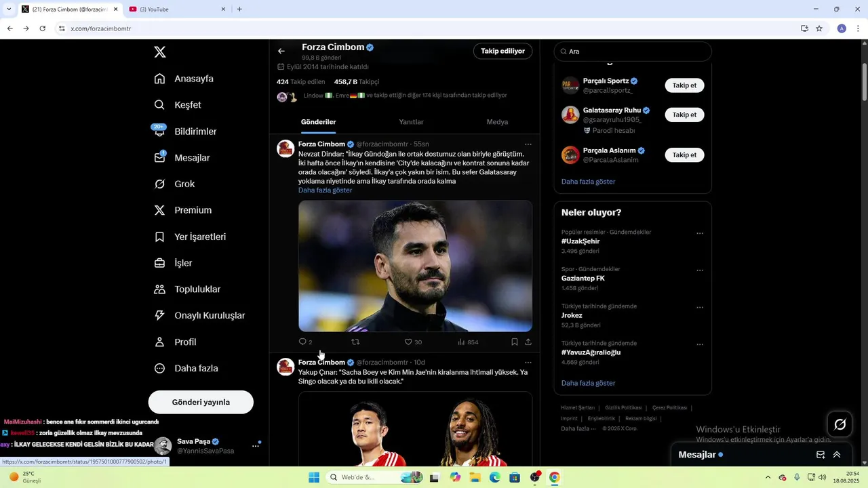This screenshot has width=868, height=488.
Task: Reload the page
Action: [x=42, y=28]
